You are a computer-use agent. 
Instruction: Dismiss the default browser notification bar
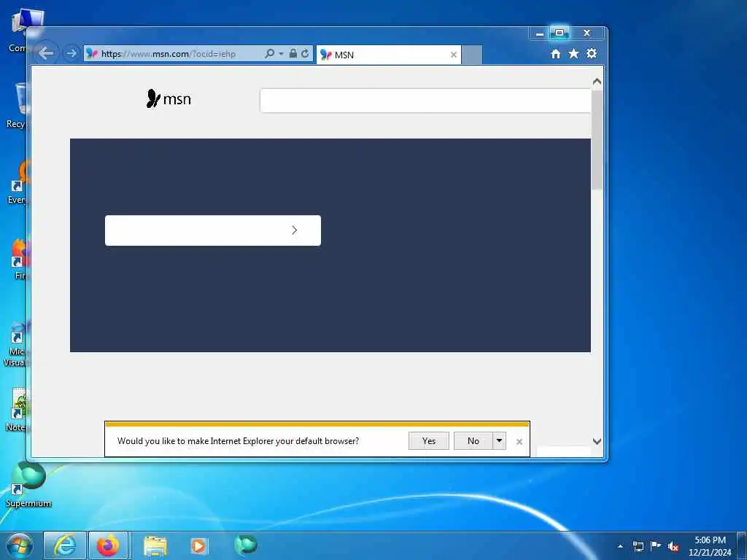[519, 442]
